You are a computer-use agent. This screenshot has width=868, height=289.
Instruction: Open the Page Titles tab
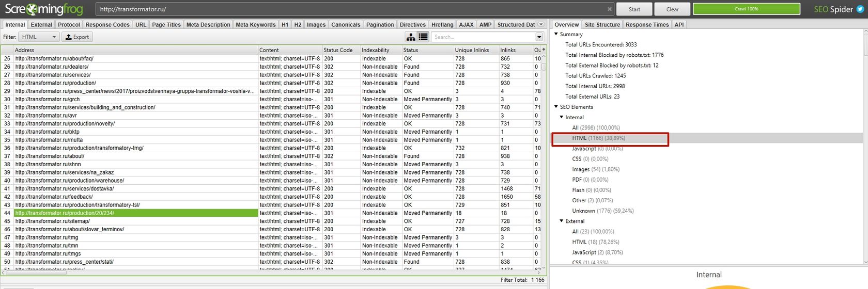(x=166, y=24)
